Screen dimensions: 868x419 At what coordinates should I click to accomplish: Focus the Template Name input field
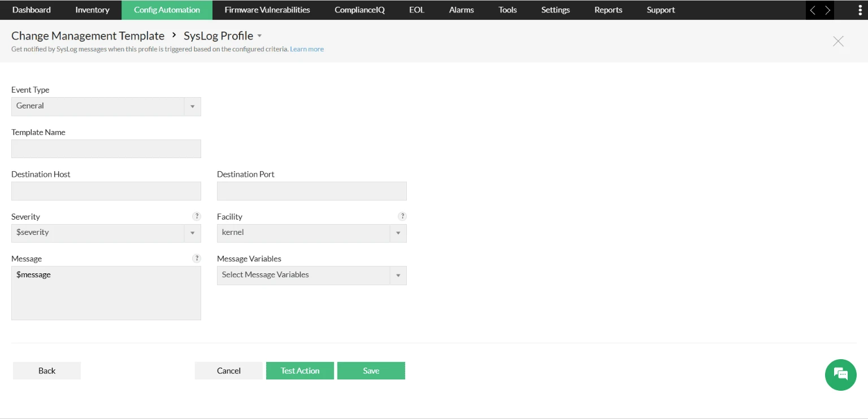(106, 149)
